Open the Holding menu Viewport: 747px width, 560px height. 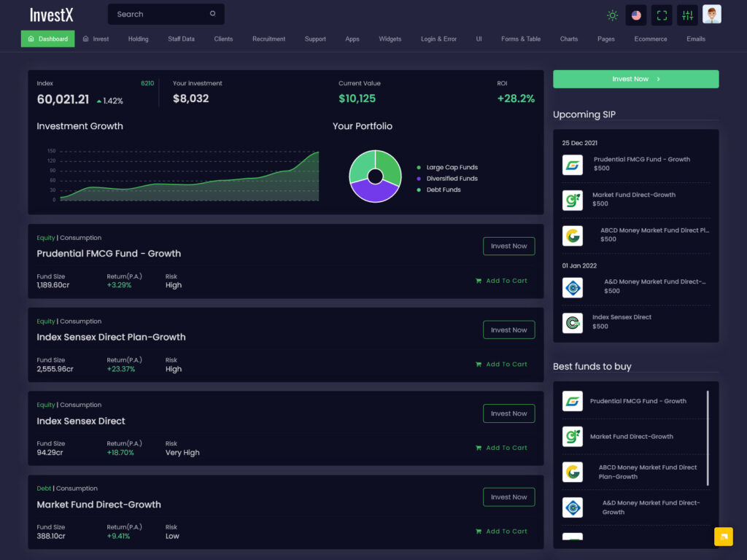pyautogui.click(x=138, y=39)
